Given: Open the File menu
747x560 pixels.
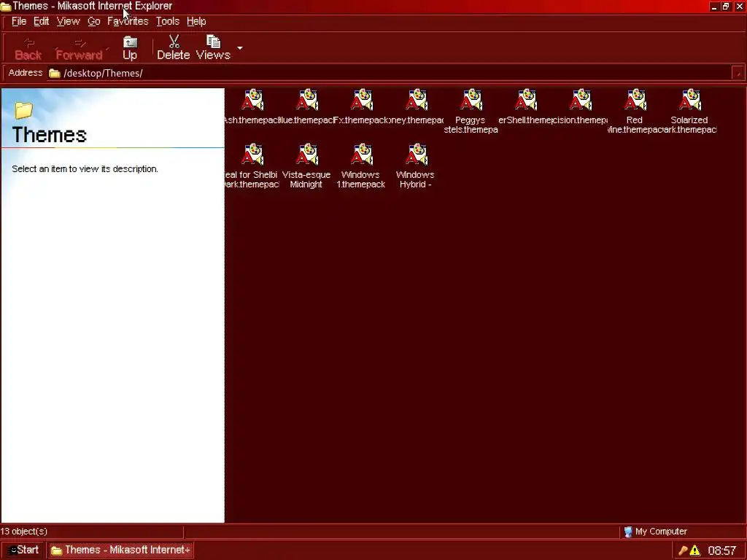Looking at the screenshot, I should pos(19,21).
